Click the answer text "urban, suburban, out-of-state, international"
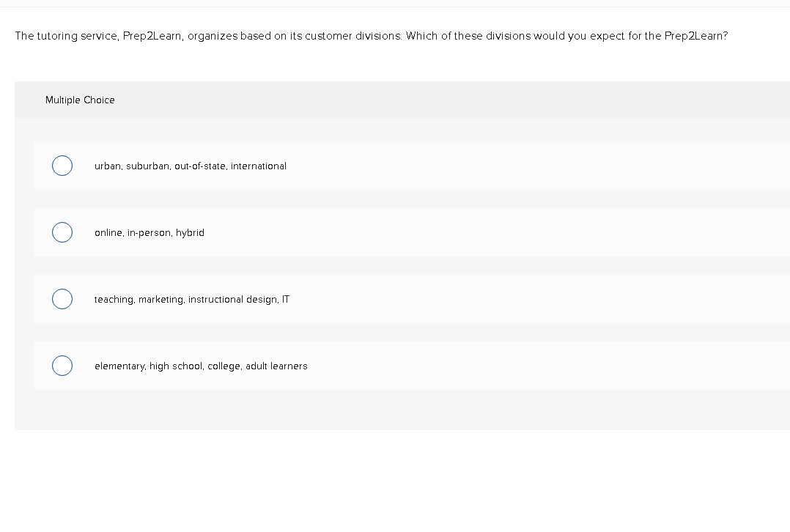 tap(190, 166)
